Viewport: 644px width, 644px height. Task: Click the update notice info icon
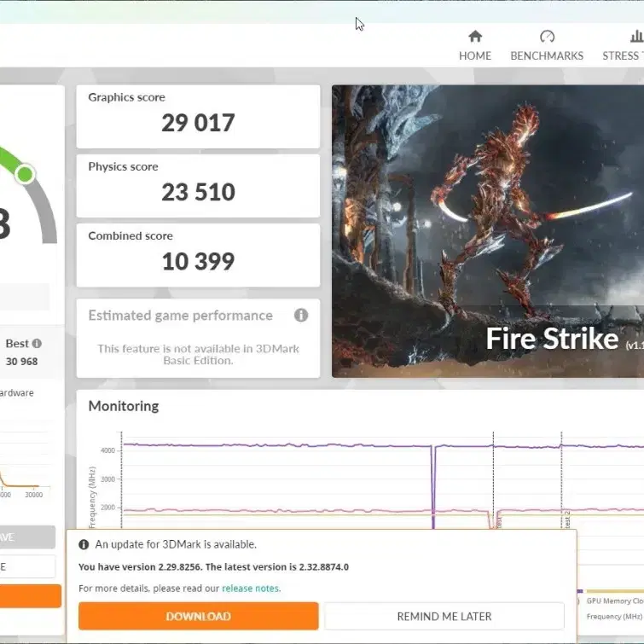(x=84, y=544)
